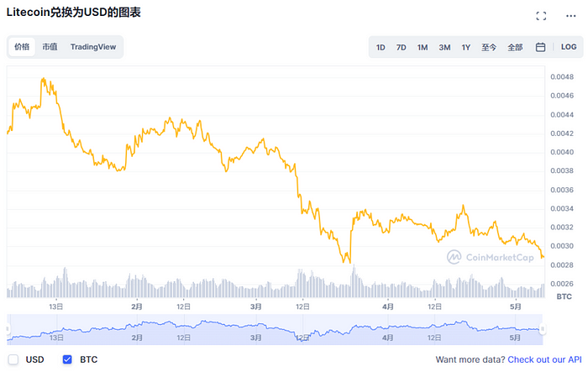Toggle the LOG scale button
Screen dimensions: 588x372
pyautogui.click(x=569, y=47)
